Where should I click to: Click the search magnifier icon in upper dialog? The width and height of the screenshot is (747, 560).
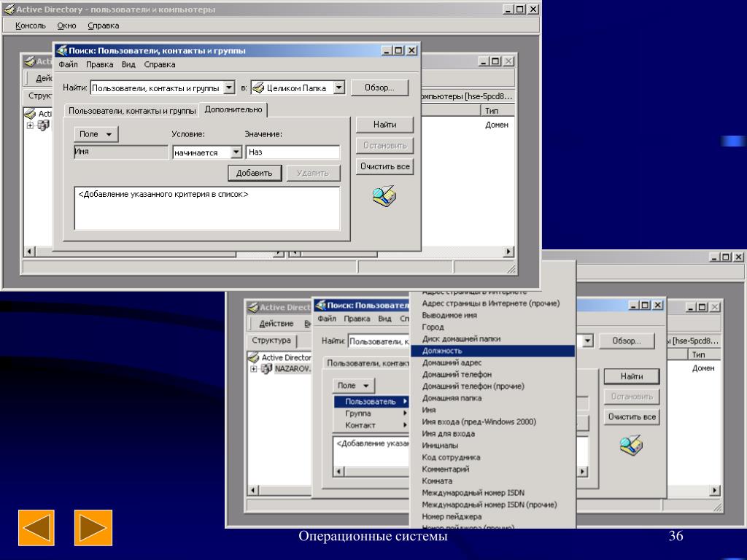pyautogui.click(x=384, y=197)
